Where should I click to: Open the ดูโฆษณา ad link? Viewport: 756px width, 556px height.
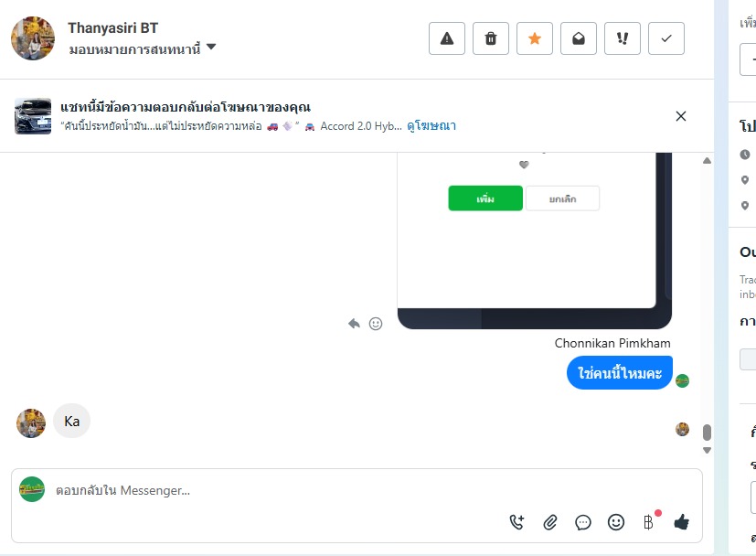pos(431,126)
